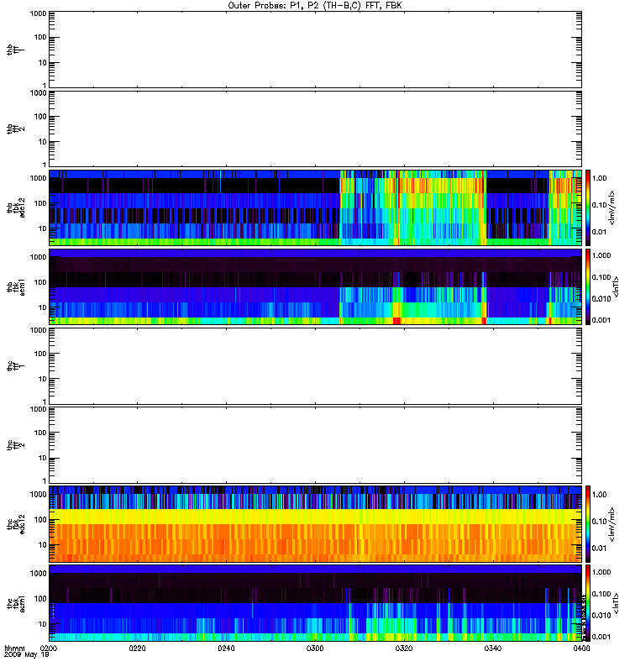Click the 100 y-axis tick of thb fbk scm1 panel
Screen dimensions: 630x672
click(40, 282)
